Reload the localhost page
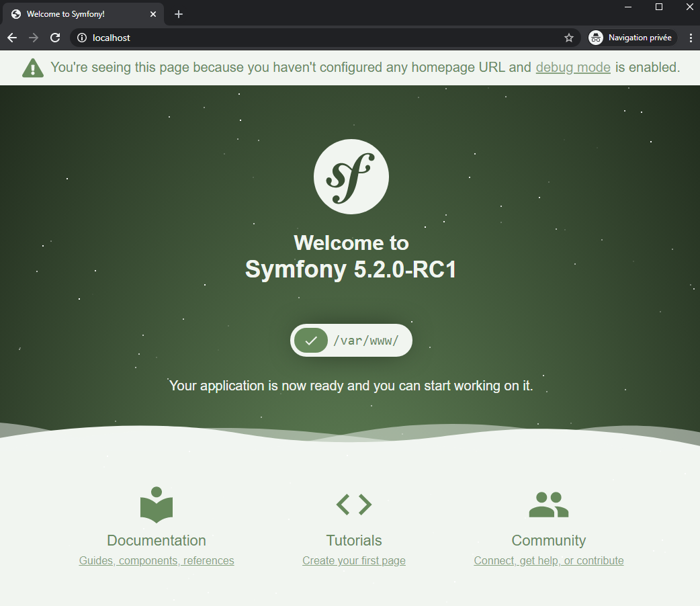Viewport: 700px width, 606px height. pyautogui.click(x=55, y=38)
